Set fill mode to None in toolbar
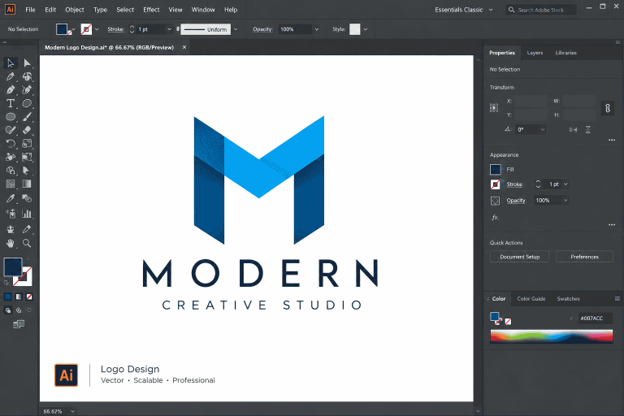 (29, 297)
